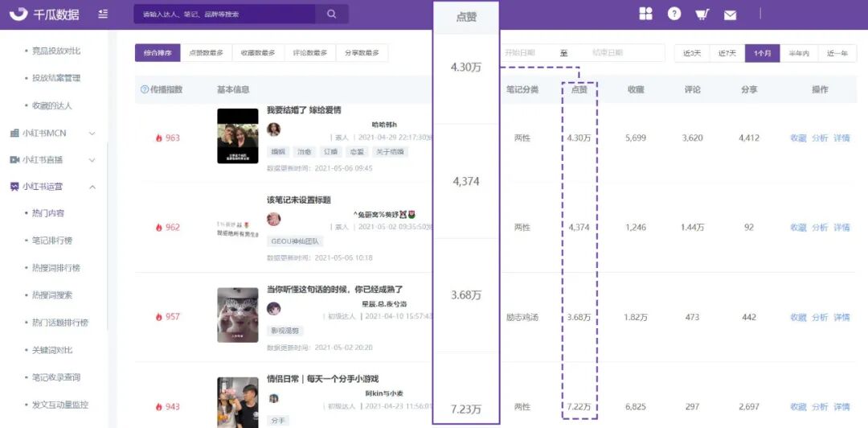This screenshot has width=868, height=428.
Task: Click the flame icon beside 957
Action: (x=159, y=317)
